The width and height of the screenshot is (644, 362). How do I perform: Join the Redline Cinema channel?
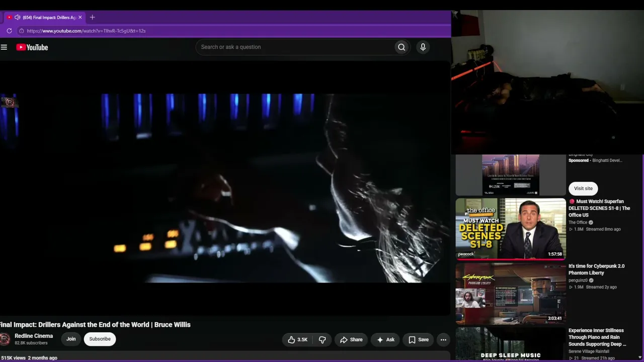71,339
